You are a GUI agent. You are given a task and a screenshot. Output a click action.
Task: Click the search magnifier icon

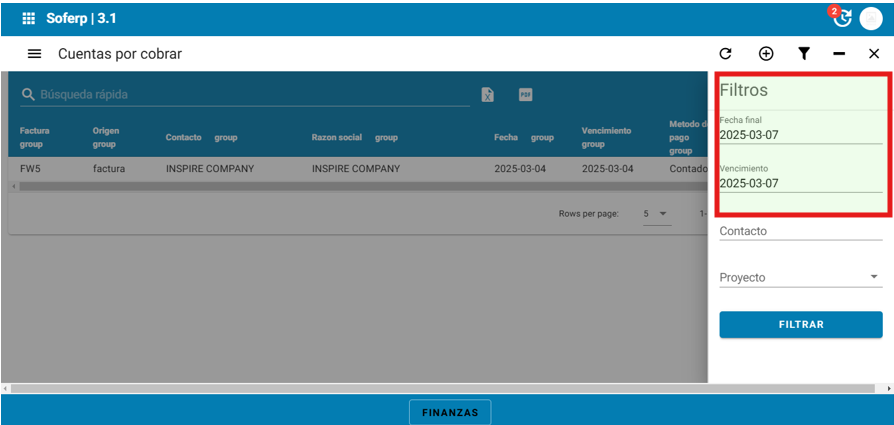tap(28, 95)
